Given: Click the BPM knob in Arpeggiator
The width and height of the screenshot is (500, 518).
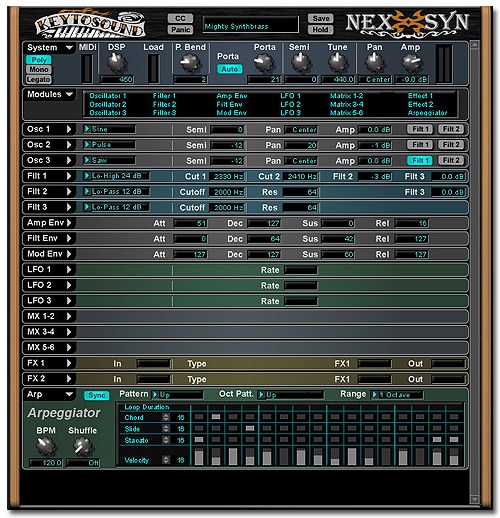Looking at the screenshot, I should [x=46, y=446].
